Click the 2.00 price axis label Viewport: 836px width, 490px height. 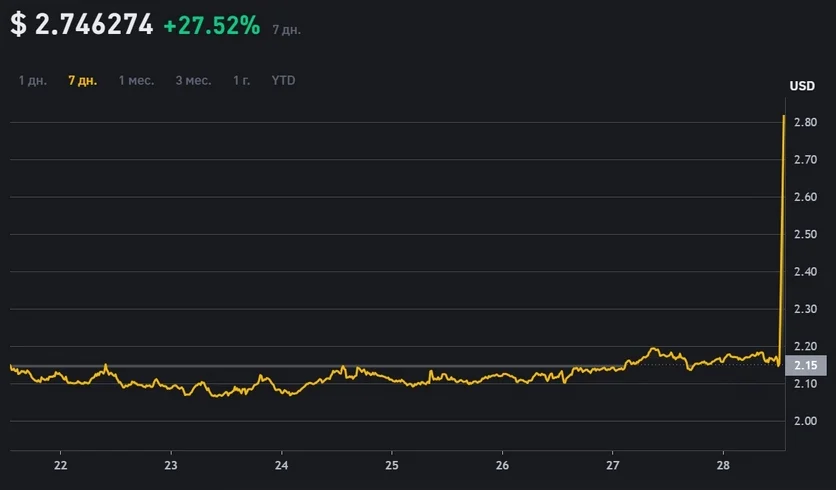pos(806,421)
